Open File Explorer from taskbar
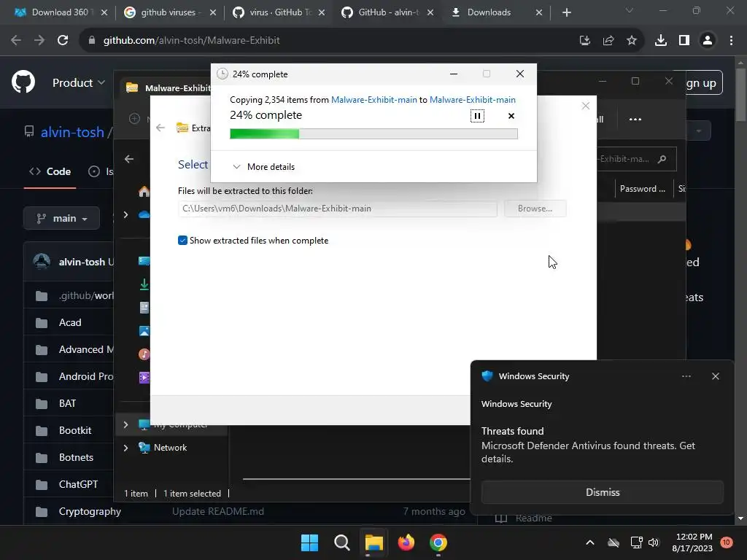The image size is (747, 560). pyautogui.click(x=374, y=542)
